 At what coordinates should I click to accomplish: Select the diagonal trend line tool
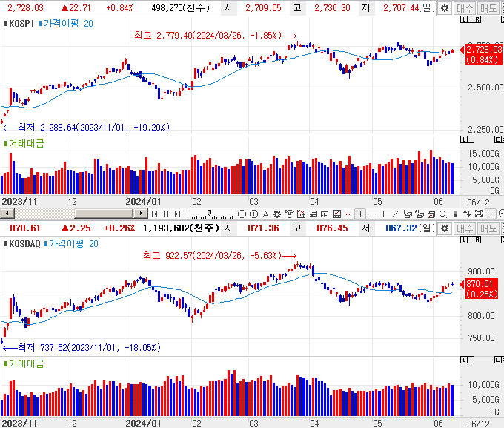[x=395, y=214]
